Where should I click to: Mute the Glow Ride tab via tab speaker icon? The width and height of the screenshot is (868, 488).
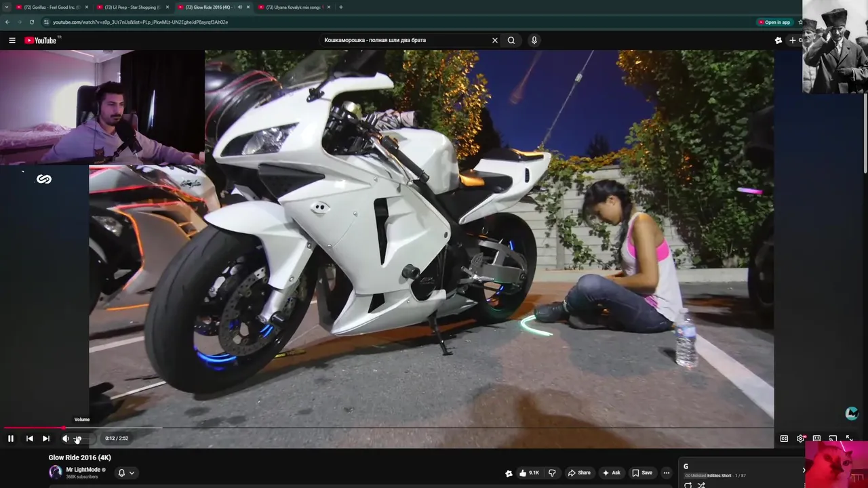[x=239, y=7]
